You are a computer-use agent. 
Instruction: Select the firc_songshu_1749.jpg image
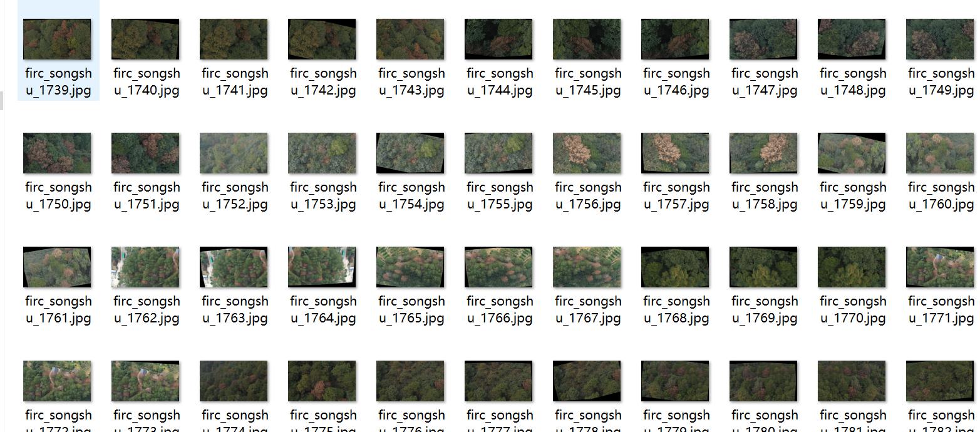(x=940, y=39)
